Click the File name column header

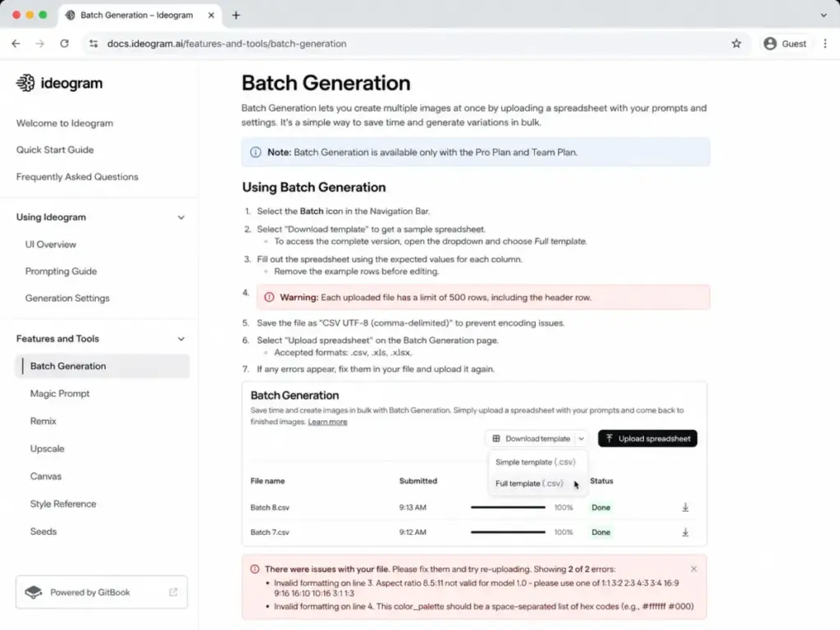coord(267,481)
